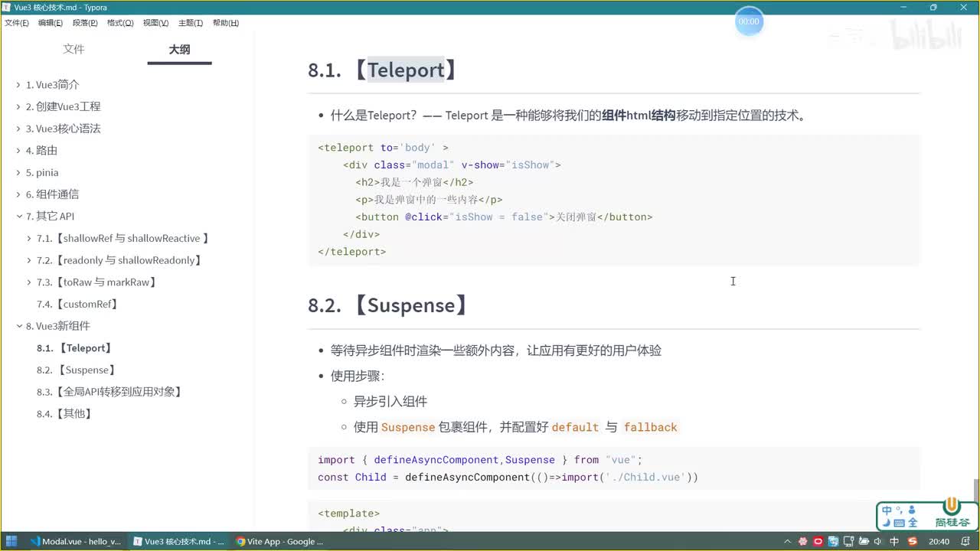Open the soft keyboard icon in IME bar
The image size is (980, 551).
899,523
